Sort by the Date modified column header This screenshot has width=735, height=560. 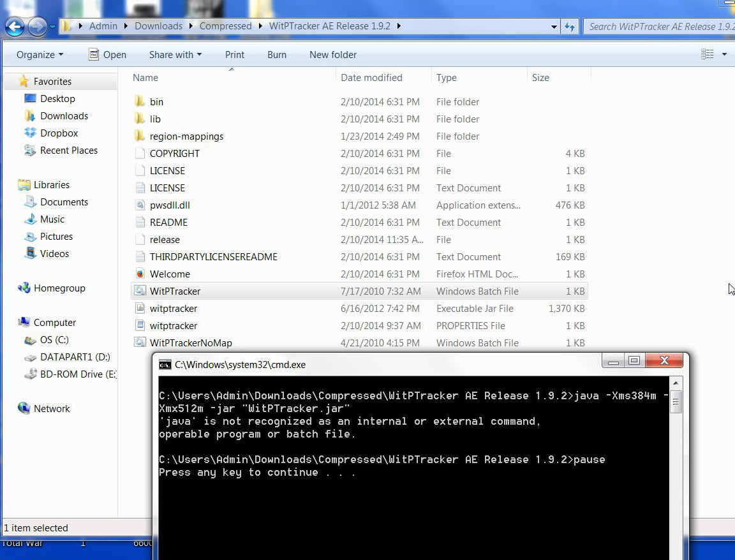pos(384,78)
